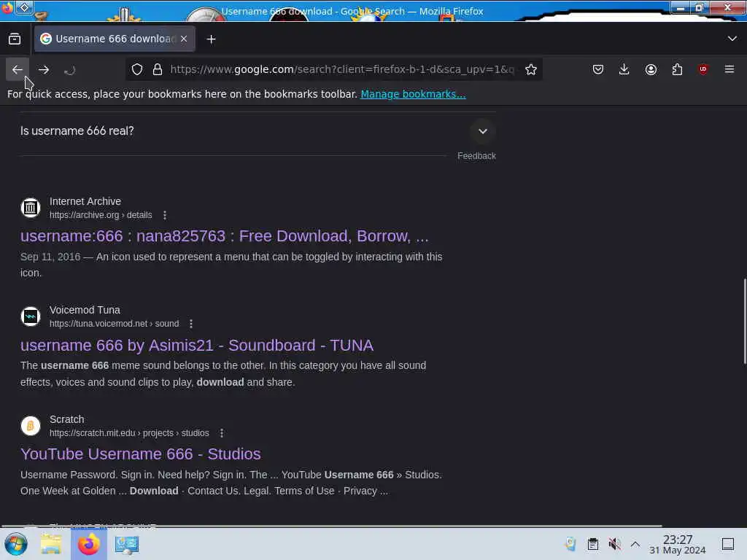747x560 pixels.
Task: Open a new tab with plus button
Action: pos(211,39)
